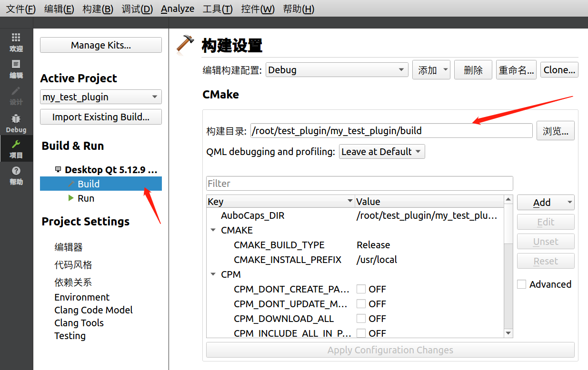Open Testing project settings
The width and height of the screenshot is (588, 370).
pos(70,336)
